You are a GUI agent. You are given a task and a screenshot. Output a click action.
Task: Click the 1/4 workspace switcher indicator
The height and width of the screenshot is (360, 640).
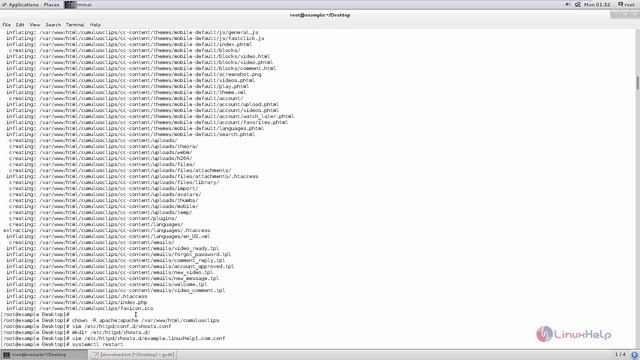[x=620, y=354]
